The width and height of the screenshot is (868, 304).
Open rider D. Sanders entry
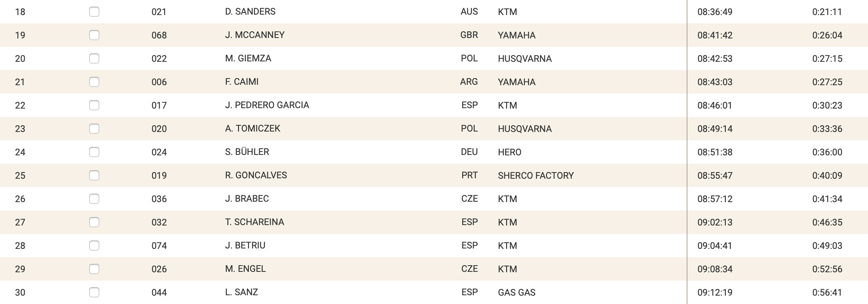coord(250,12)
